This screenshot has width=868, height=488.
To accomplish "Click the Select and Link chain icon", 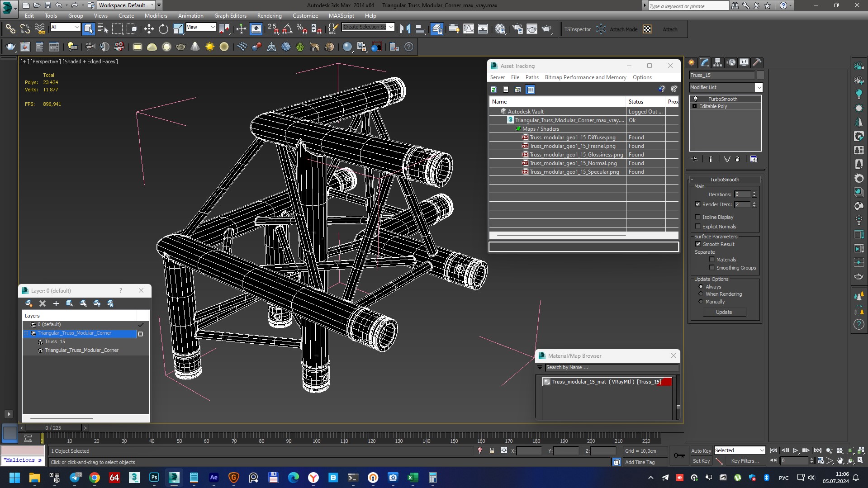I will 10,29.
